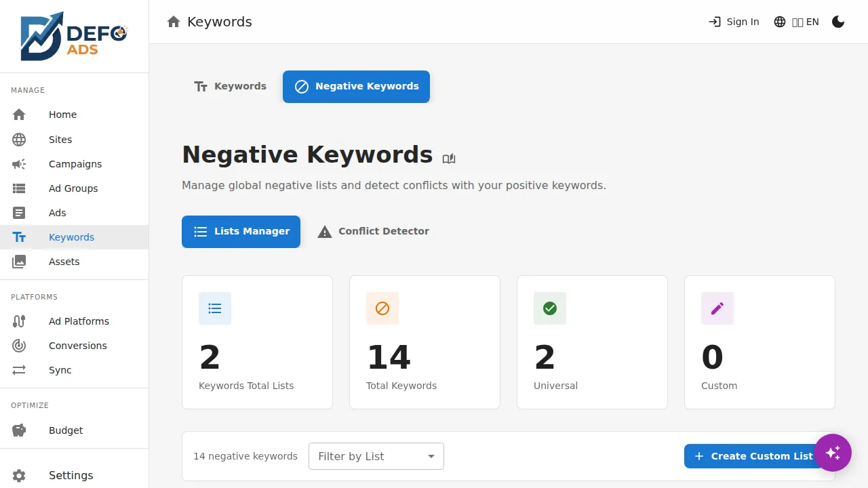Click the Conversions target icon
The image size is (868, 488).
19,346
